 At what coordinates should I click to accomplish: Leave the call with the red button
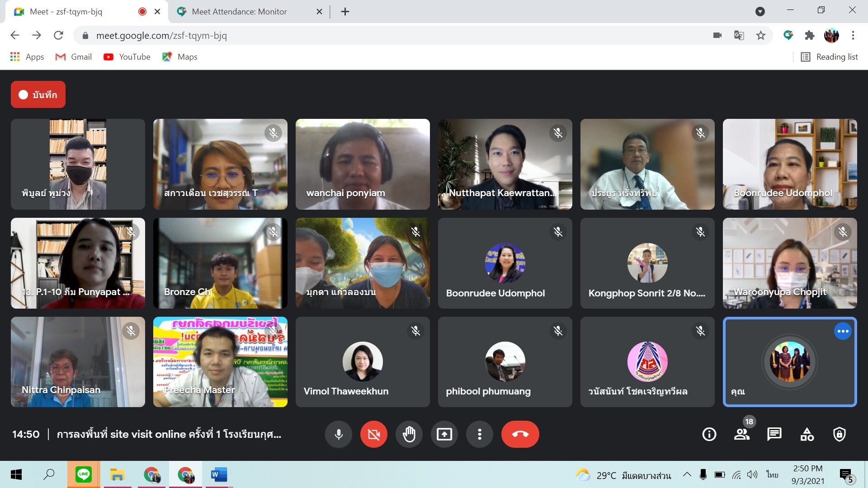pyautogui.click(x=520, y=434)
